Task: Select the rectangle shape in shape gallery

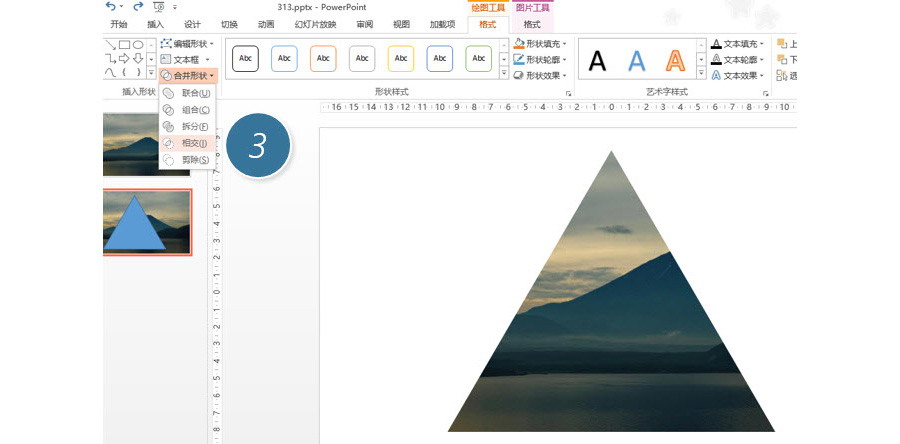Action: point(124,44)
